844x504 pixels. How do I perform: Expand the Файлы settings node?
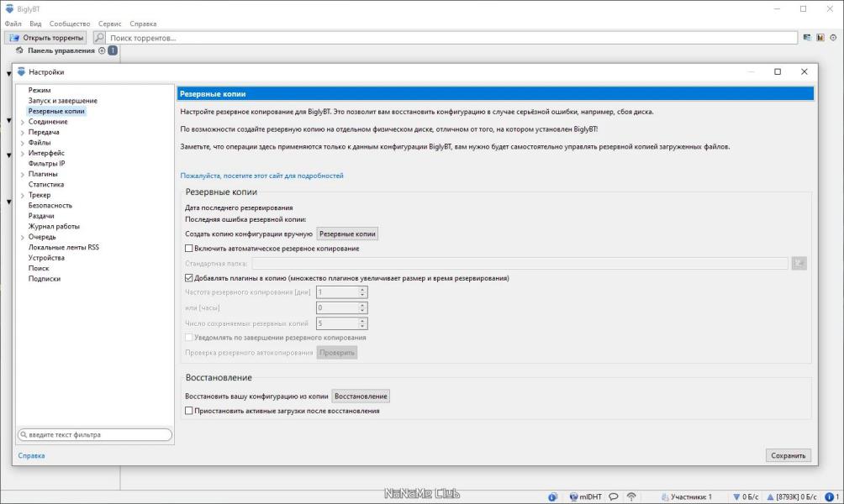tap(23, 143)
